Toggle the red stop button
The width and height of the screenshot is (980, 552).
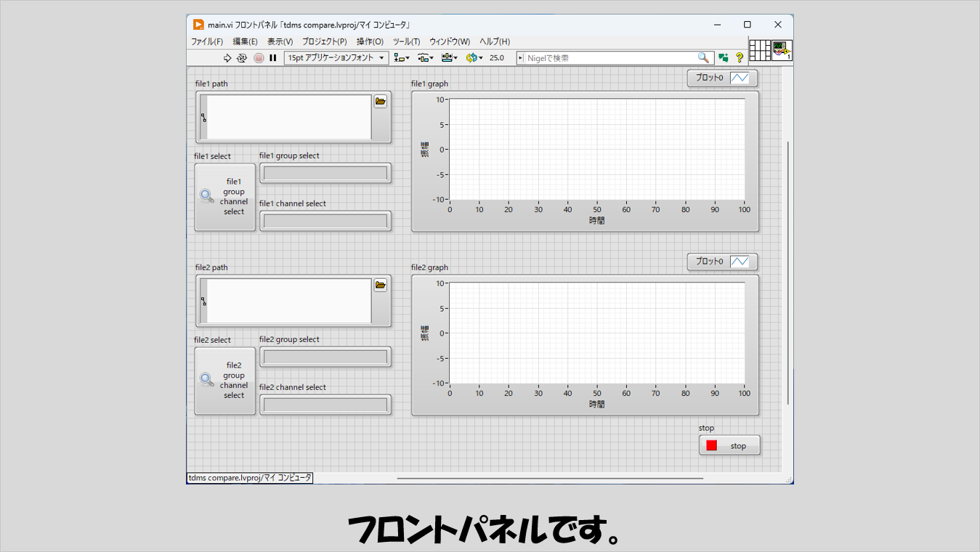tap(729, 445)
